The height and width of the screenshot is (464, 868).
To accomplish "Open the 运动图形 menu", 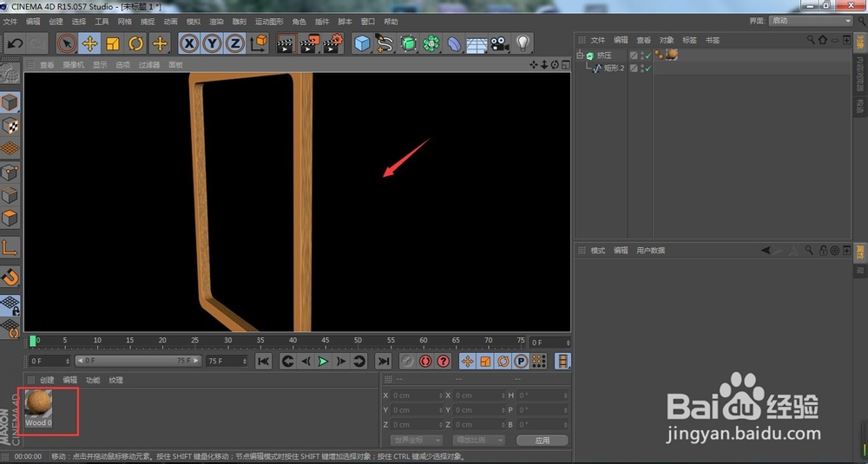I will coord(269,22).
